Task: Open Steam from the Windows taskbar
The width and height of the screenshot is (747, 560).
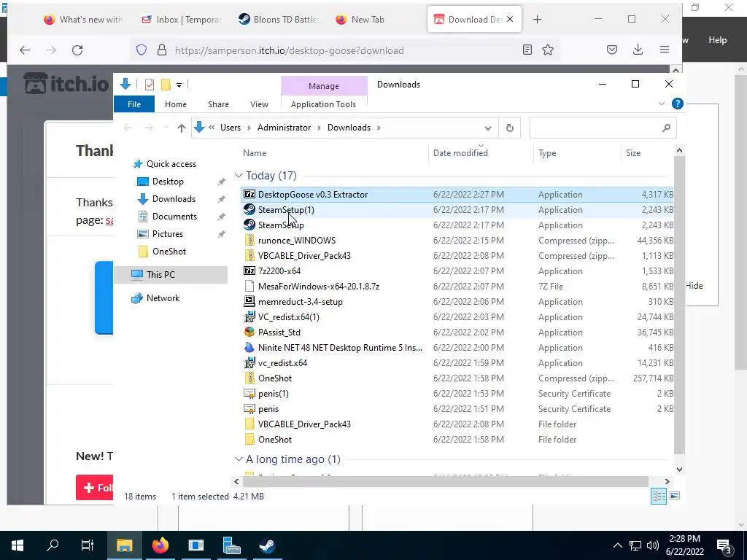Action: [267, 545]
